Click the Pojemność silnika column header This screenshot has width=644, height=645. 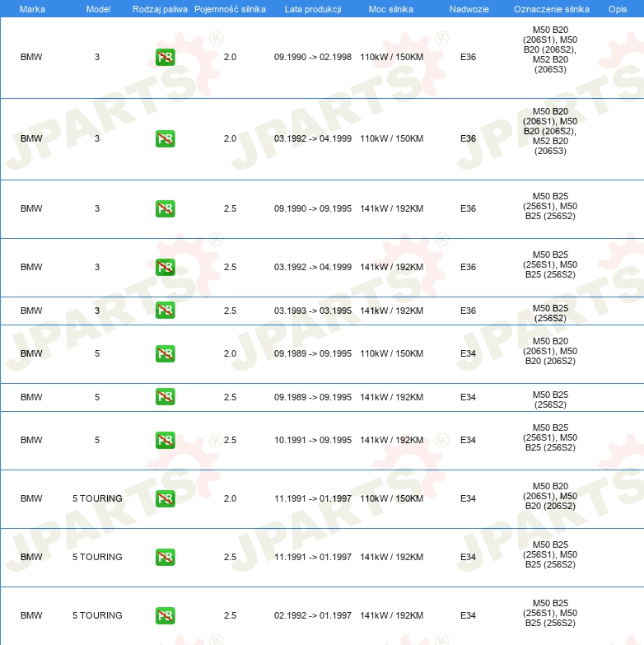point(230,9)
